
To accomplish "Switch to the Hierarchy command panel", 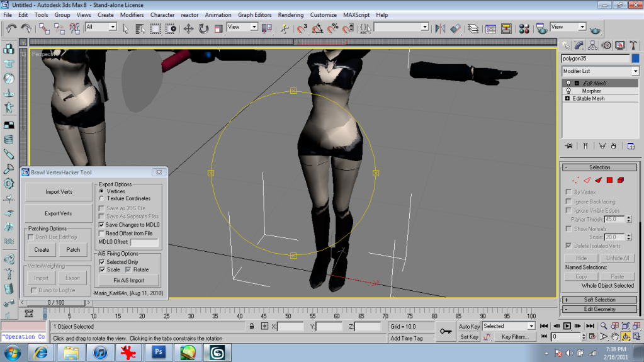I will pos(592,45).
